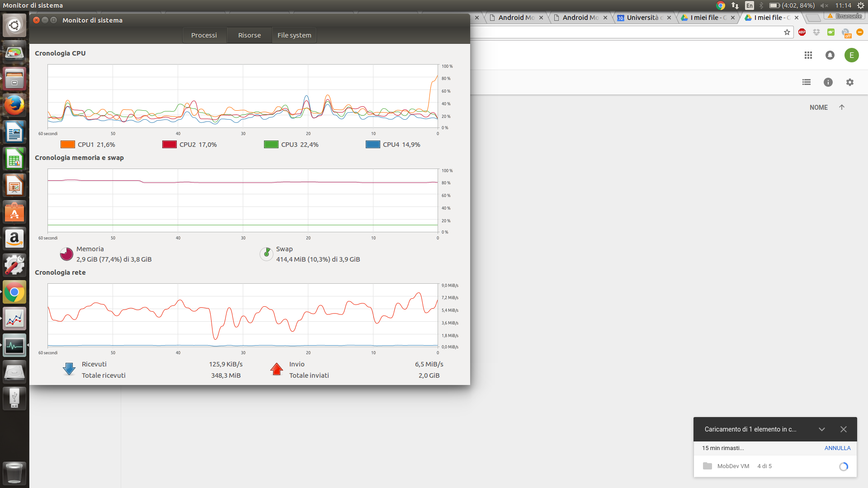Bookmark page with star icon
The height and width of the screenshot is (488, 868).
[x=787, y=32]
